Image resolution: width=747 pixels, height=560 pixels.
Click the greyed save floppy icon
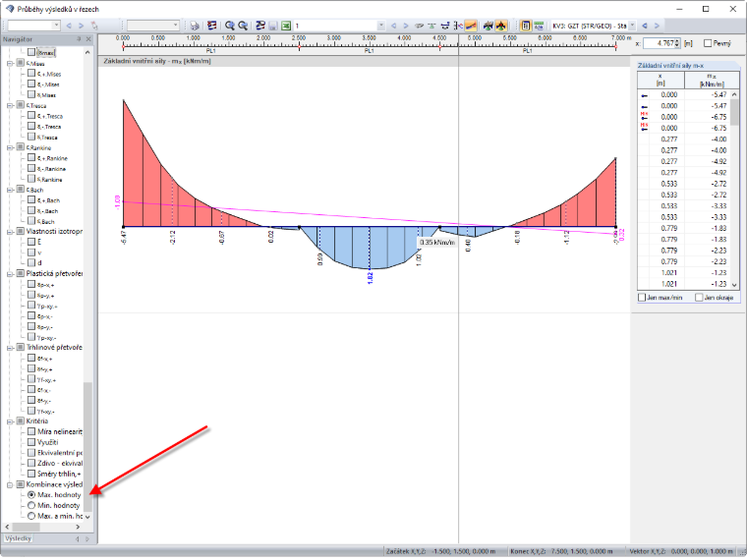coord(273,26)
